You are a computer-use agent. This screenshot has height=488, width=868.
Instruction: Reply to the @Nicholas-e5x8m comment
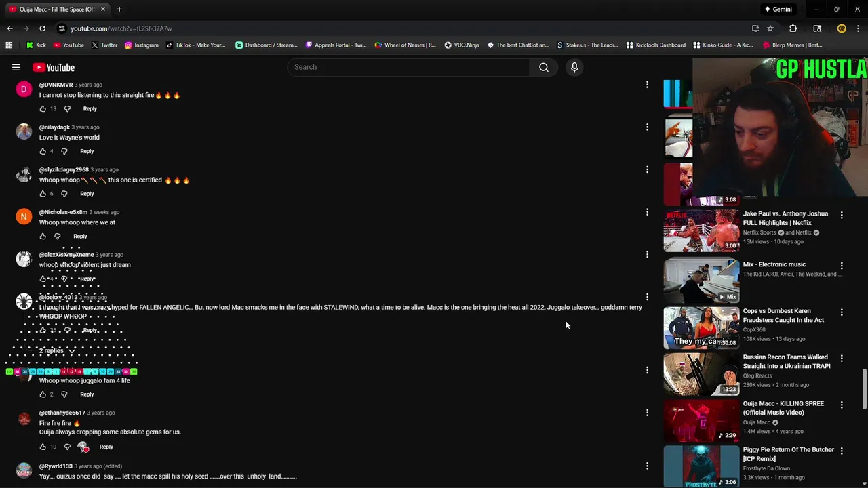coord(80,236)
